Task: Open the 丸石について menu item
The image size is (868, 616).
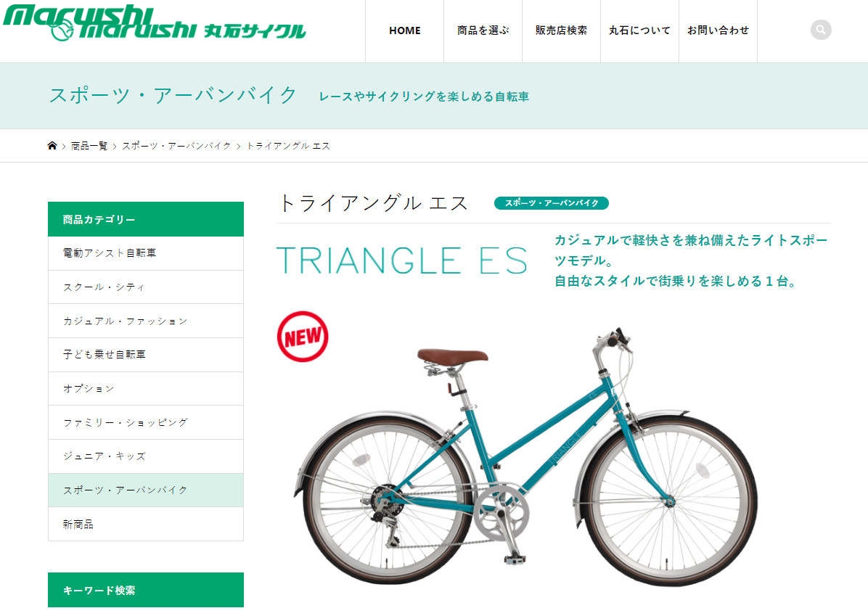Action: [640, 31]
